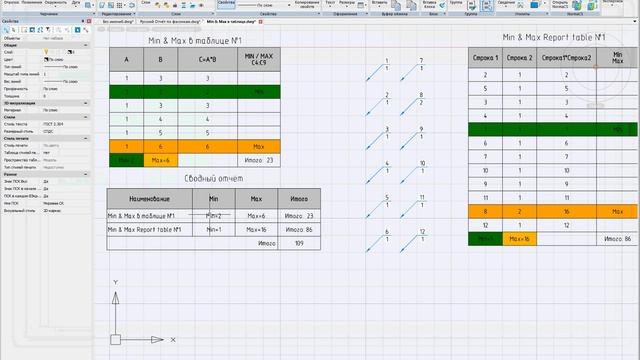Click the second layer stack icon in Слои group

point(167,5)
